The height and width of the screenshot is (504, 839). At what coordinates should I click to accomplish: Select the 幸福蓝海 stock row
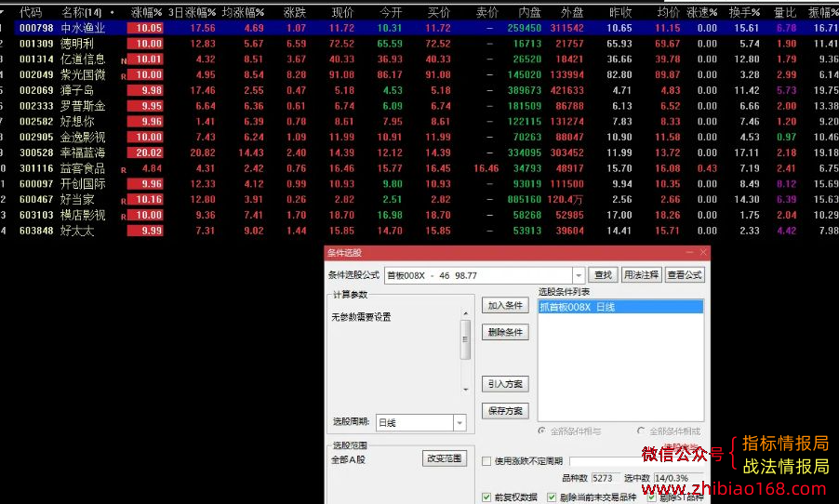[x=419, y=153]
